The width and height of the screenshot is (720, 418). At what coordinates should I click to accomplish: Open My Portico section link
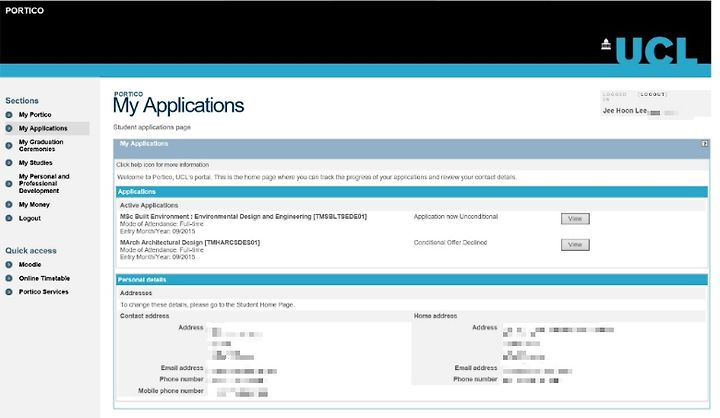[x=35, y=115]
